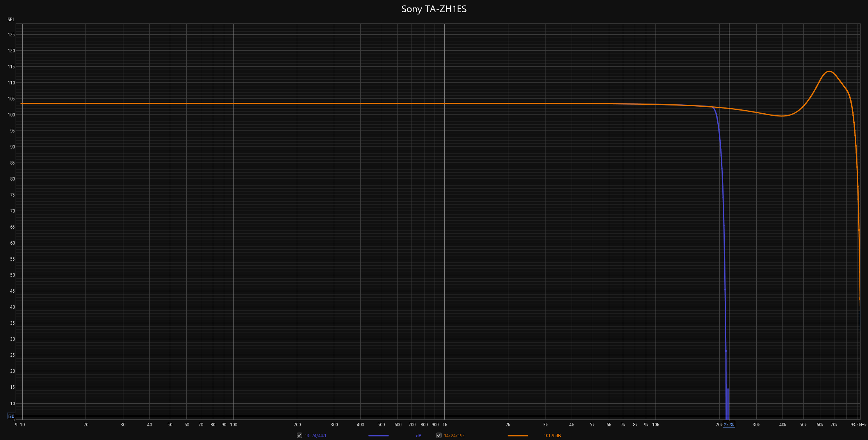Click the 105 label on SPL axis
The width and height of the screenshot is (868, 440).
(x=11, y=99)
